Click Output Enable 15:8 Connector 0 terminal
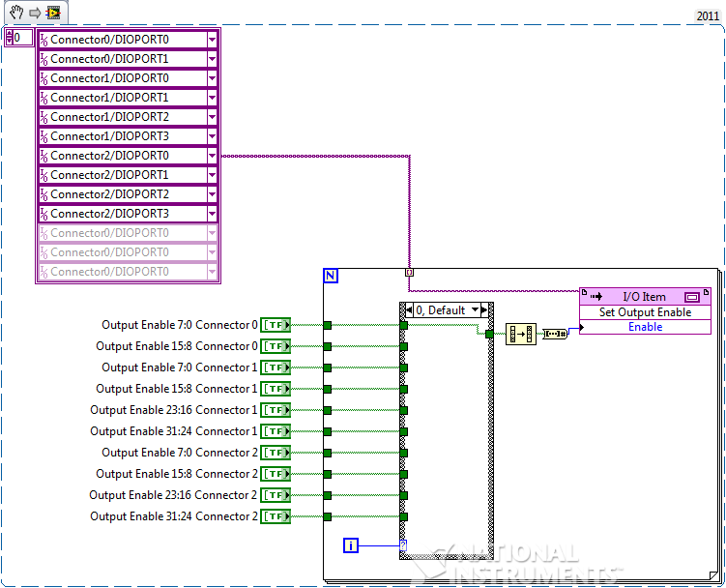 (x=276, y=346)
